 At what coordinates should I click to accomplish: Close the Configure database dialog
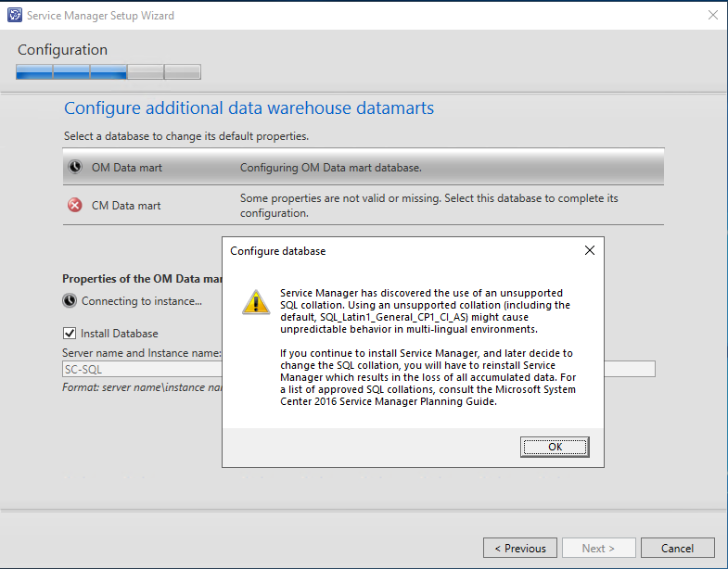coord(590,250)
